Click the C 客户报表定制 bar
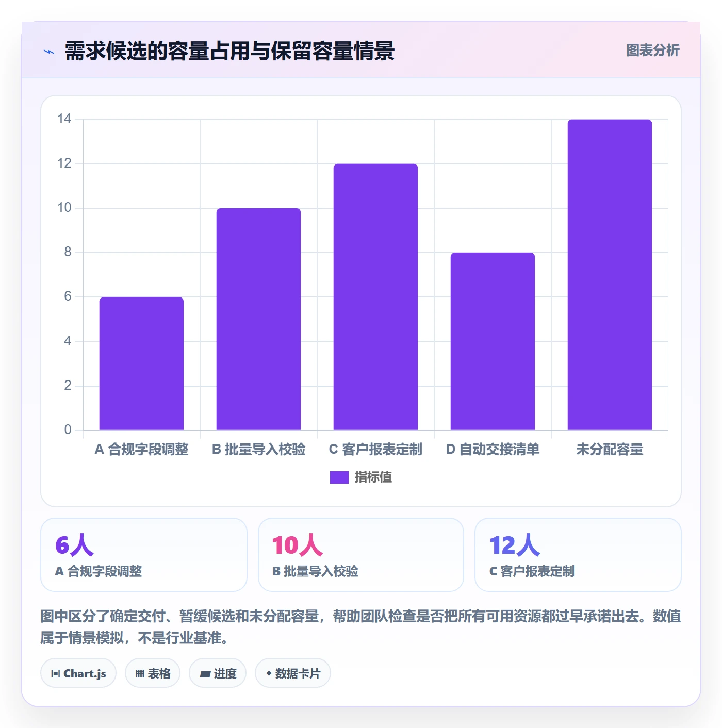Image resolution: width=722 pixels, height=728 pixels. (x=375, y=297)
